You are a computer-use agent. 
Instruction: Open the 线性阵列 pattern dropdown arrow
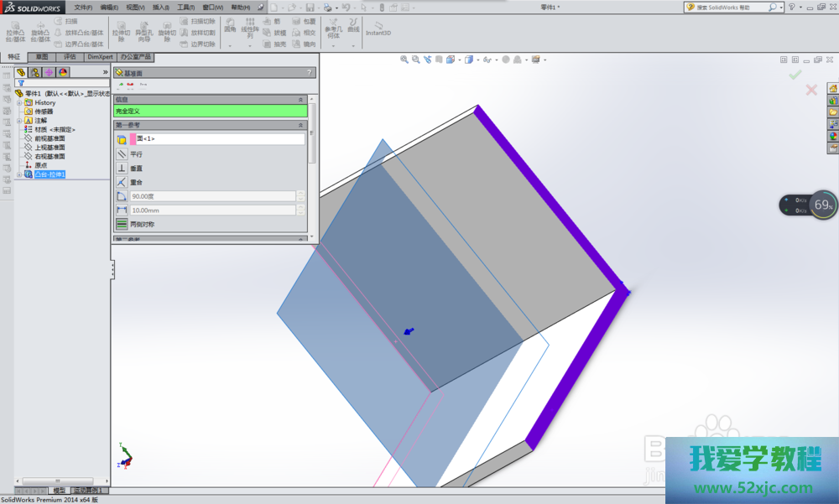pos(250,45)
